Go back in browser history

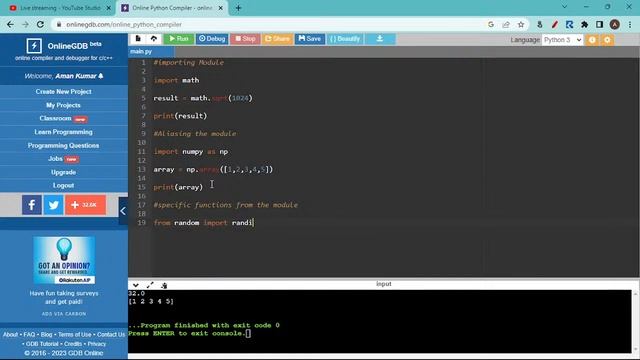[10, 24]
